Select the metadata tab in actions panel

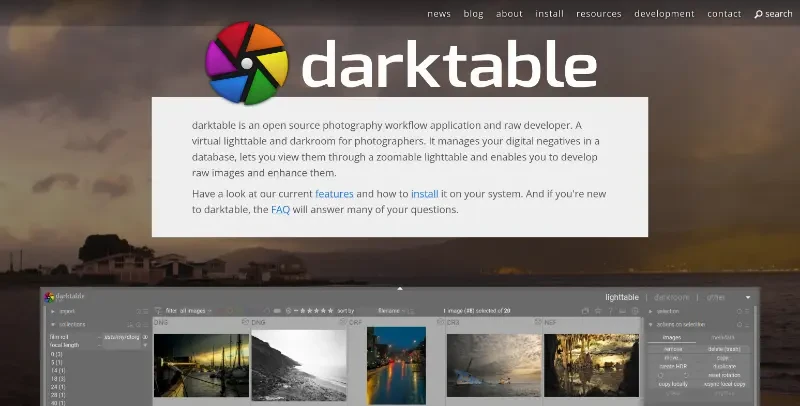tap(723, 337)
